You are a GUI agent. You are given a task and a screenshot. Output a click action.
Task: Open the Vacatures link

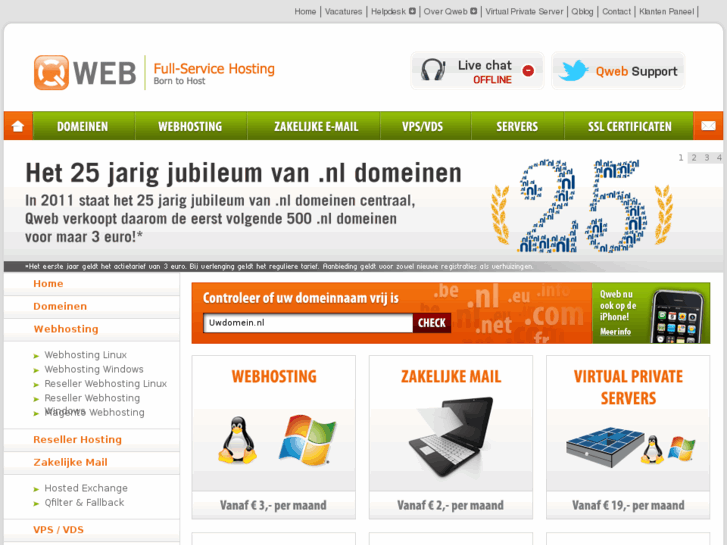343,12
